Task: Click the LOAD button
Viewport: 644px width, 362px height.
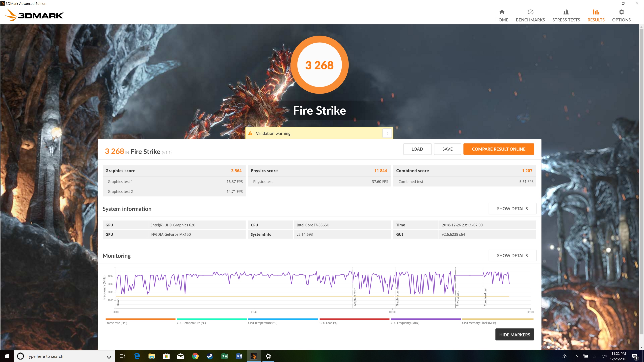Action: point(417,149)
